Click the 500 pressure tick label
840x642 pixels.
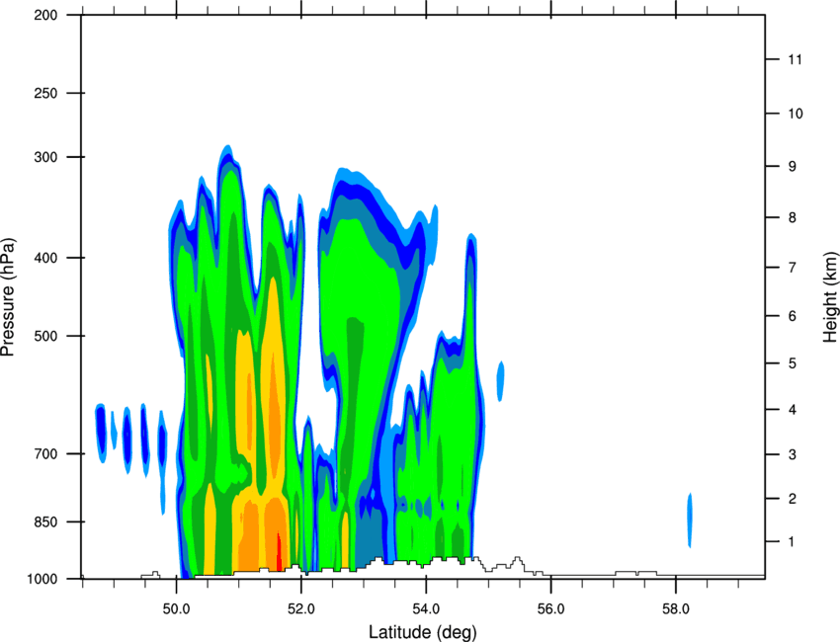pyautogui.click(x=45, y=336)
